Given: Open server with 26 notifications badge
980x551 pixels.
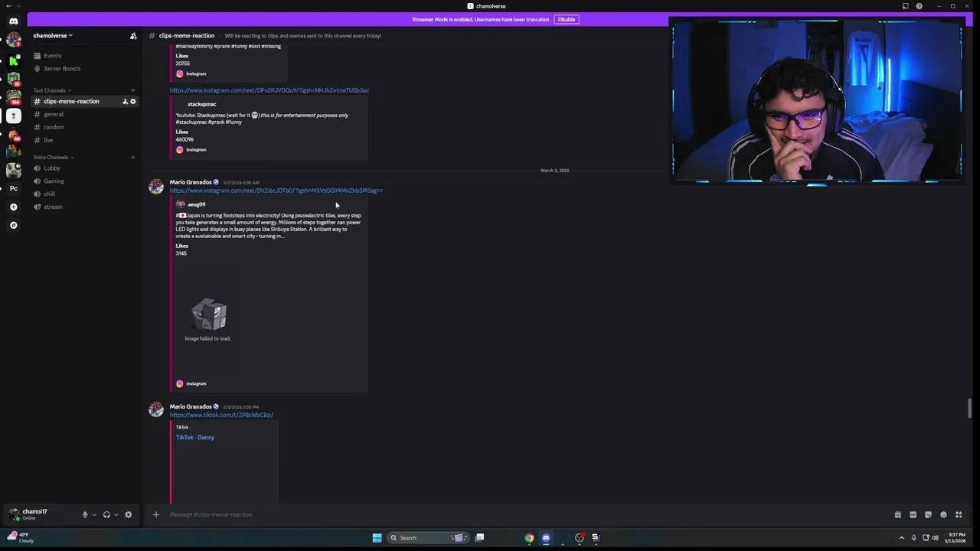Looking at the screenshot, I should click(13, 135).
